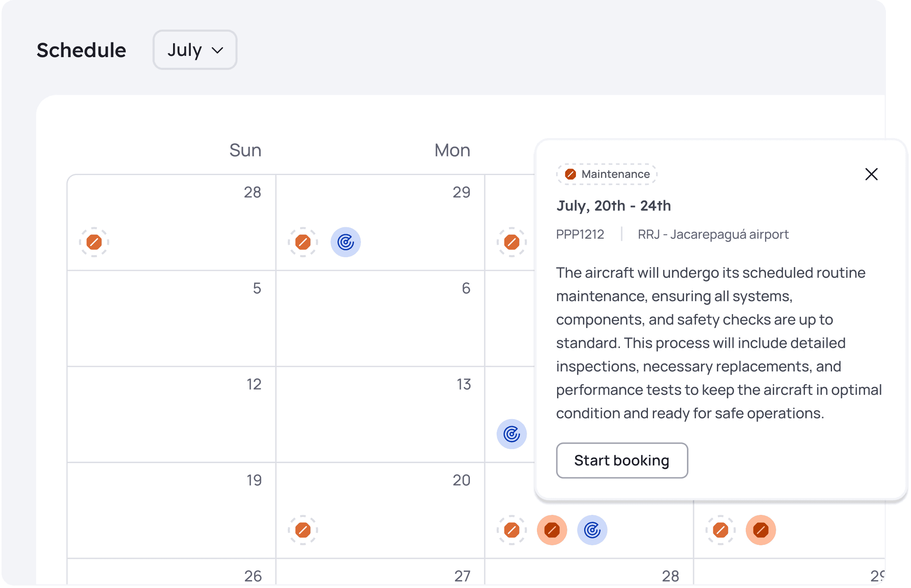Select maintenance icon on Monday 29
The height and width of the screenshot is (588, 911).
[303, 242]
